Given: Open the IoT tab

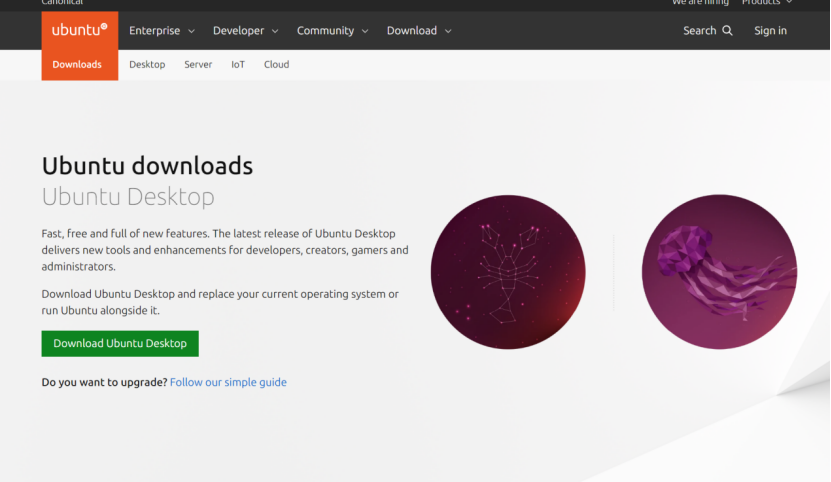Looking at the screenshot, I should coord(238,65).
